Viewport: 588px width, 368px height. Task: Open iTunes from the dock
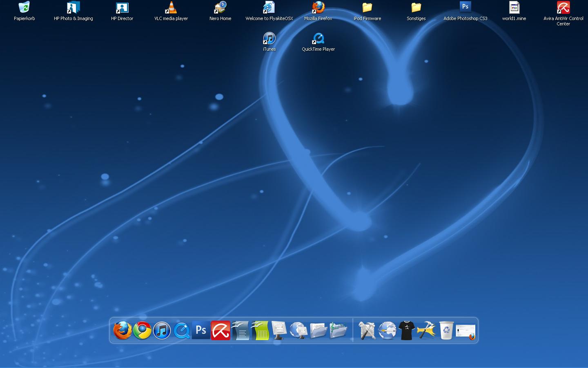point(162,330)
